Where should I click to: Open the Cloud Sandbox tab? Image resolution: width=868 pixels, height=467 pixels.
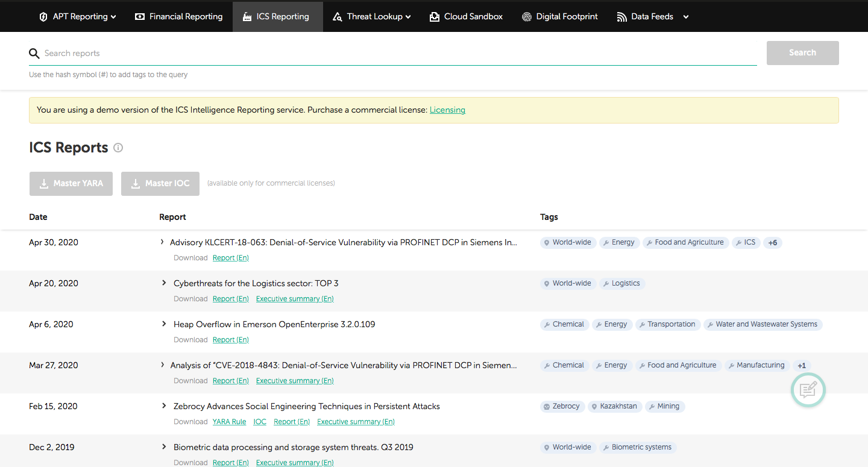coord(467,16)
